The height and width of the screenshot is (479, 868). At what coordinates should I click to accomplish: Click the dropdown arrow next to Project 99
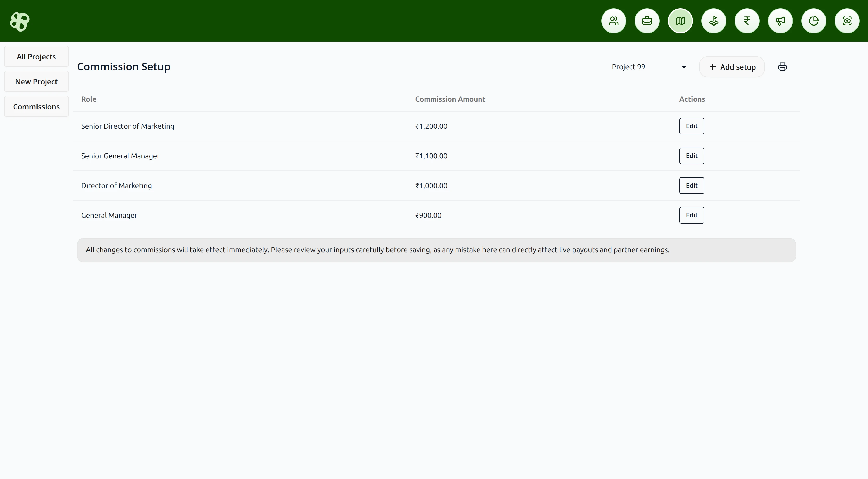[684, 67]
